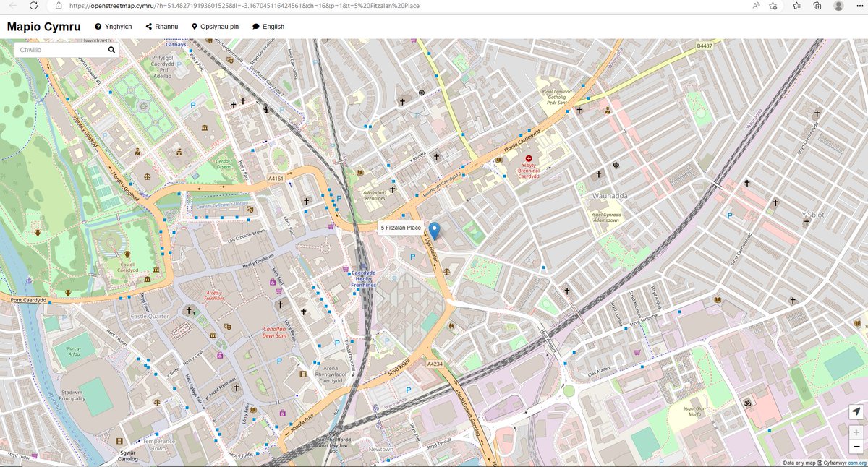Image resolution: width=868 pixels, height=467 pixels.
Task: Click the Read aloud icon
Action: (x=755, y=6)
